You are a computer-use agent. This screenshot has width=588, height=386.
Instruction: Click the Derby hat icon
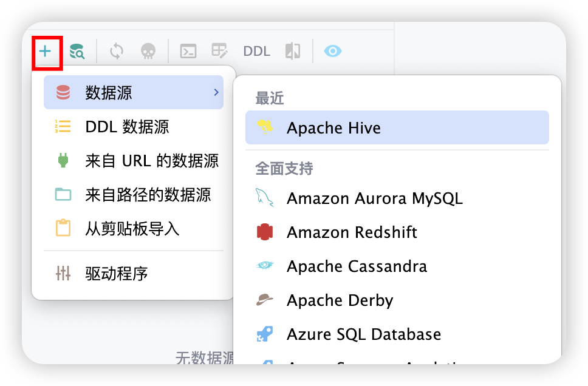265,300
